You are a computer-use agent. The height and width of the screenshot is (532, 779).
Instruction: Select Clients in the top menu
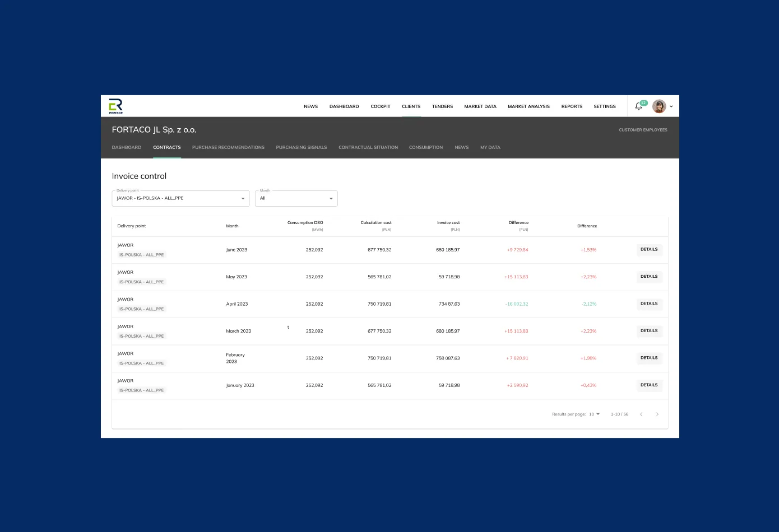(411, 106)
